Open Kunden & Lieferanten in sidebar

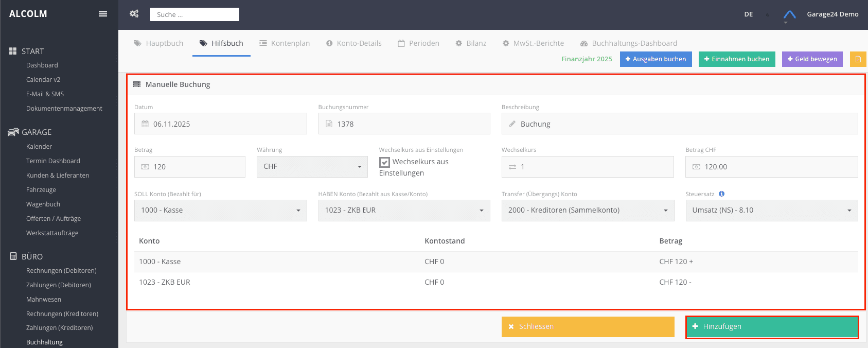click(x=58, y=176)
